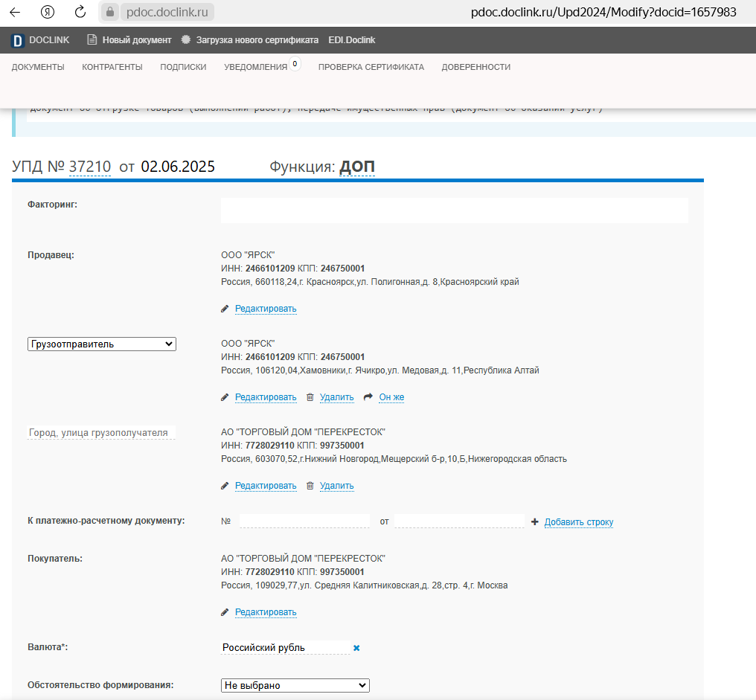Click the payment document от date field
The width and height of the screenshot is (756, 700).
tap(460, 521)
